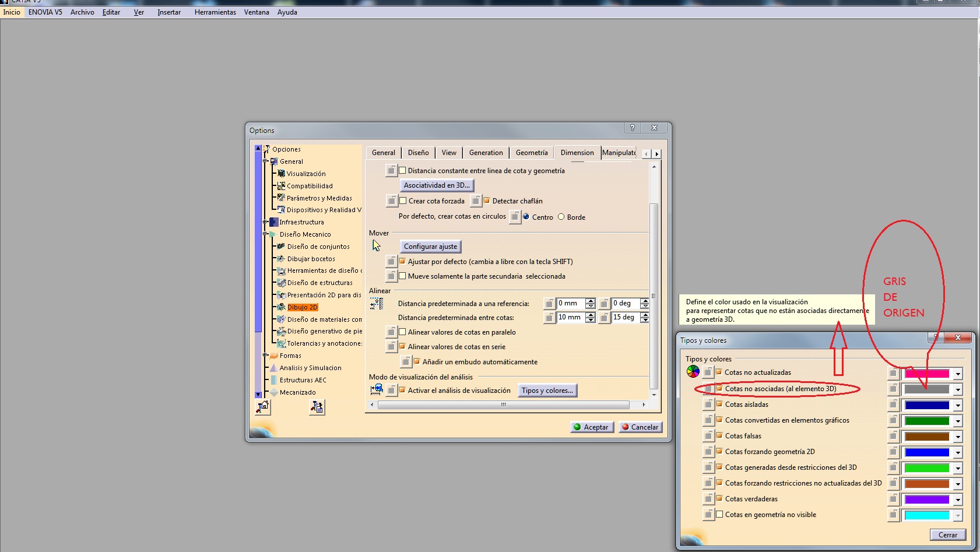Click Cancelar in the Options dialog
The image size is (980, 552).
pyautogui.click(x=640, y=427)
